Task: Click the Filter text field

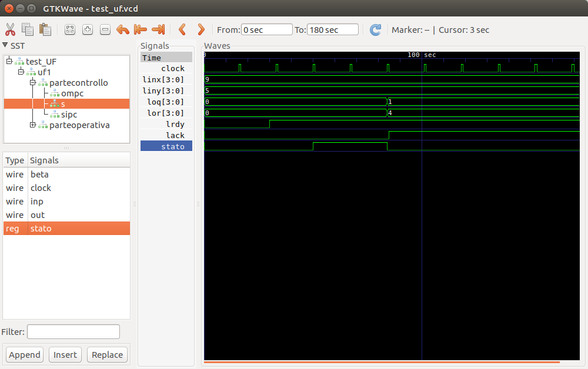Action: click(73, 331)
